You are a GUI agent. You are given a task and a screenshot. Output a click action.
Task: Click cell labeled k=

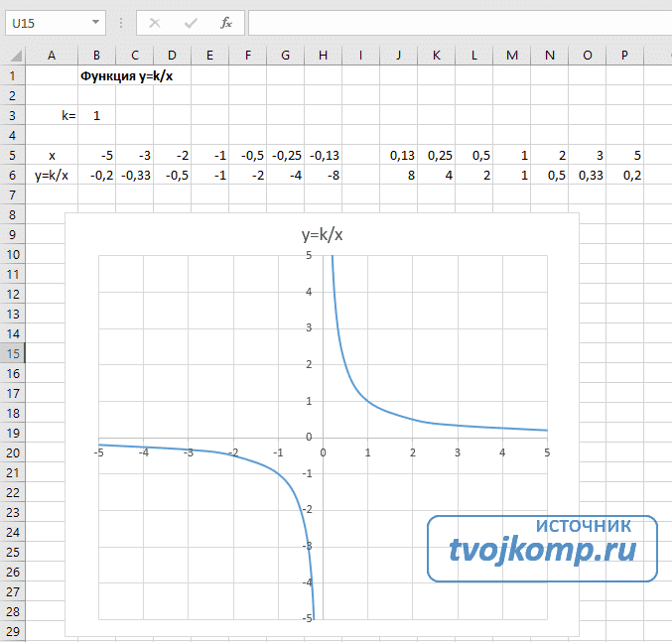pos(52,116)
